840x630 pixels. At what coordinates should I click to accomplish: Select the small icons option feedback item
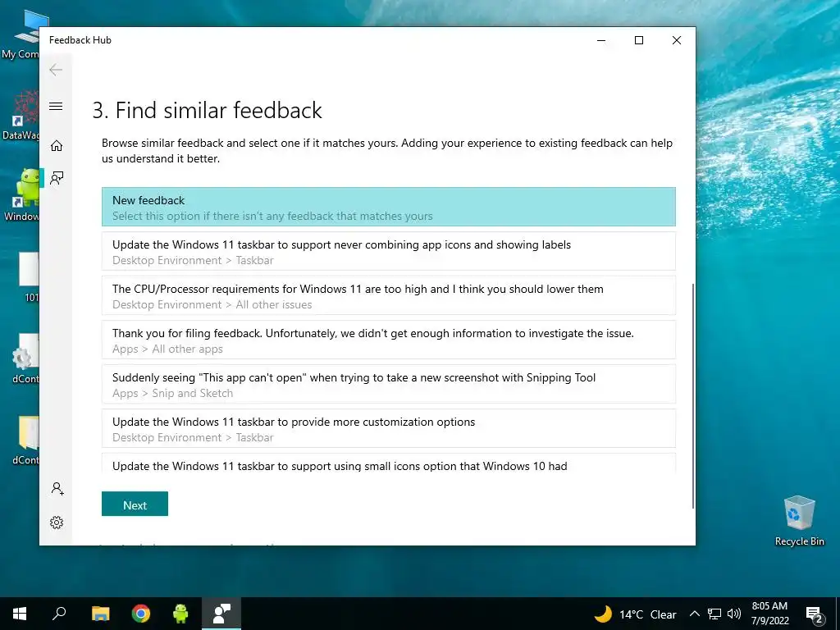[x=388, y=464]
